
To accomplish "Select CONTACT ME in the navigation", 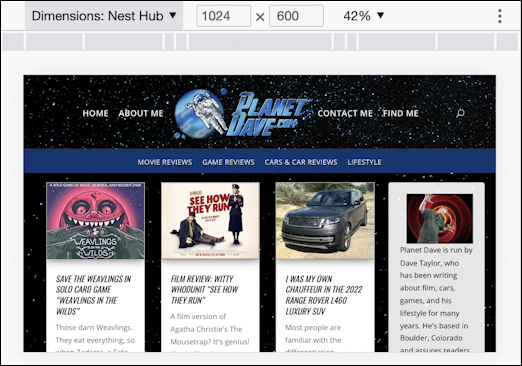I will (345, 113).
